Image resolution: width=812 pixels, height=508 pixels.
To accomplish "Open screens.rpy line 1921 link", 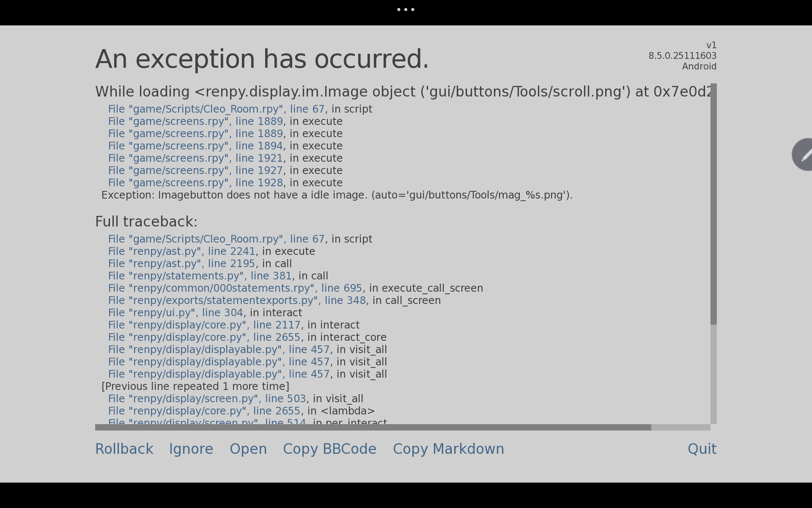I will click(195, 158).
